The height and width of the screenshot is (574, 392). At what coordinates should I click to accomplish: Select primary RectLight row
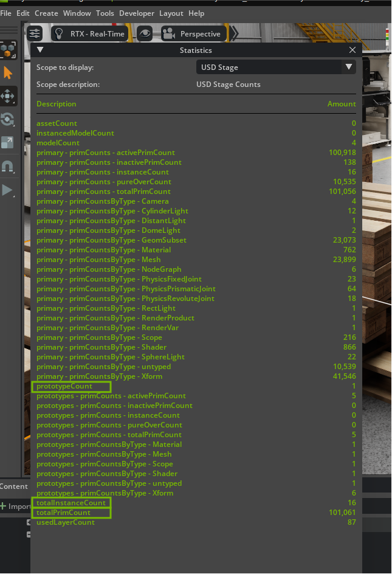click(x=196, y=308)
